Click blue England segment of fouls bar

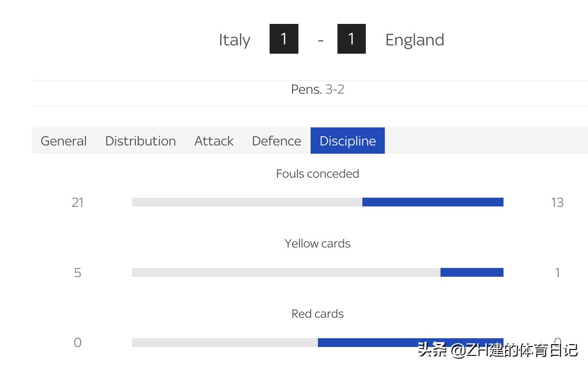(433, 202)
